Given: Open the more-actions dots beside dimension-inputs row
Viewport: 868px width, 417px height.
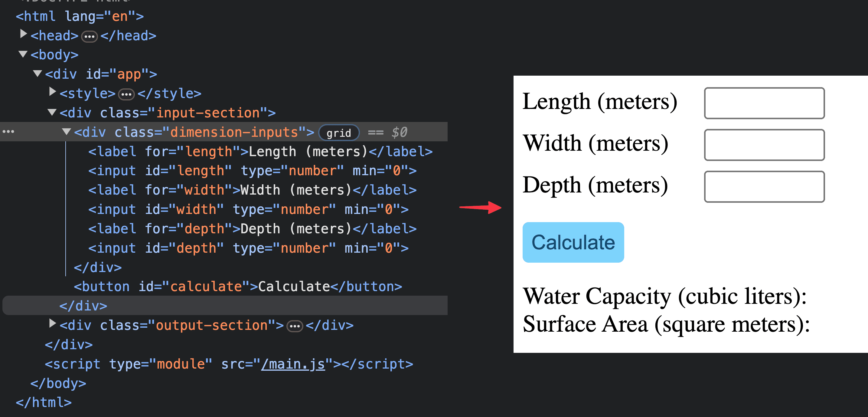Looking at the screenshot, I should tap(8, 131).
